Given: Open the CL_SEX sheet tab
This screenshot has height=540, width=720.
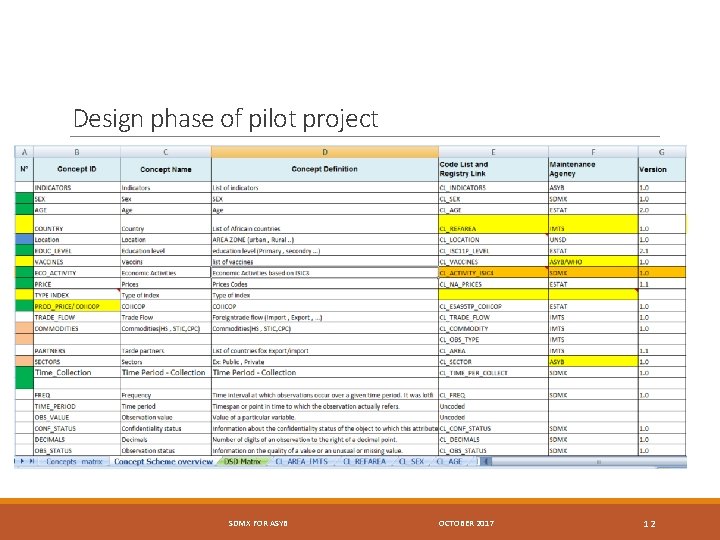Looking at the screenshot, I should click(411, 461).
